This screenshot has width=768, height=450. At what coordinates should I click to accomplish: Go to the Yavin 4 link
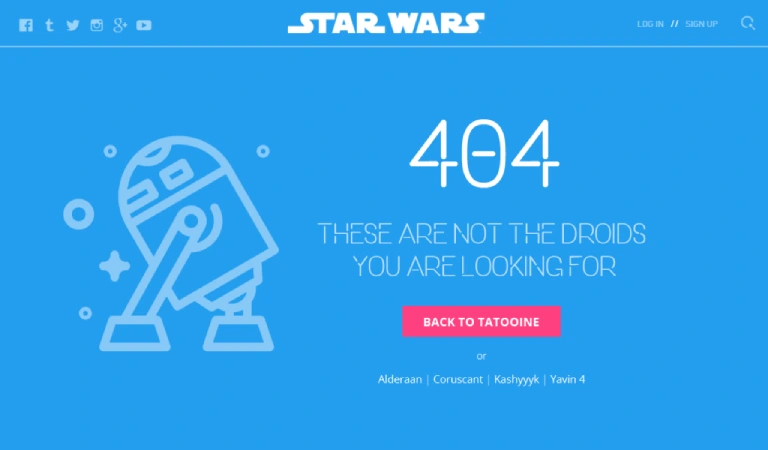click(568, 379)
